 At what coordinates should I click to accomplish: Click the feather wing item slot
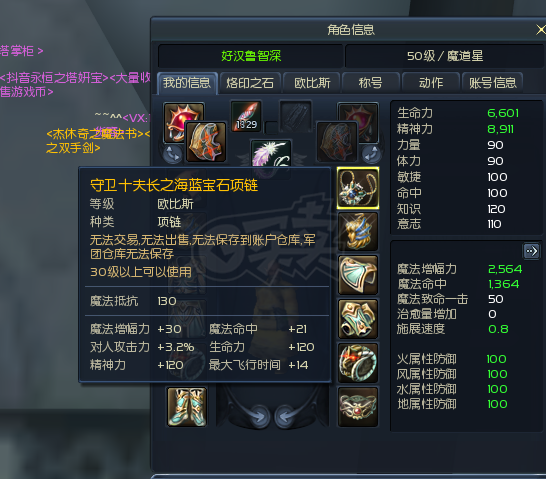[271, 154]
